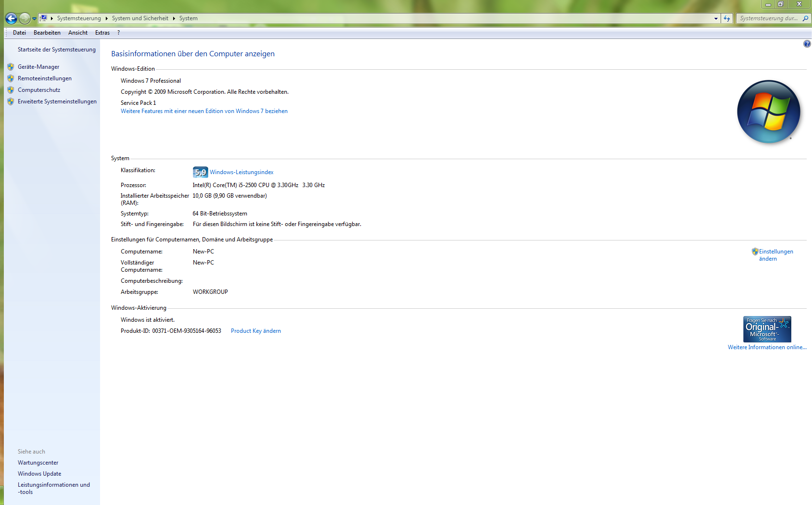Open the Datei menu
812x505 pixels.
20,33
